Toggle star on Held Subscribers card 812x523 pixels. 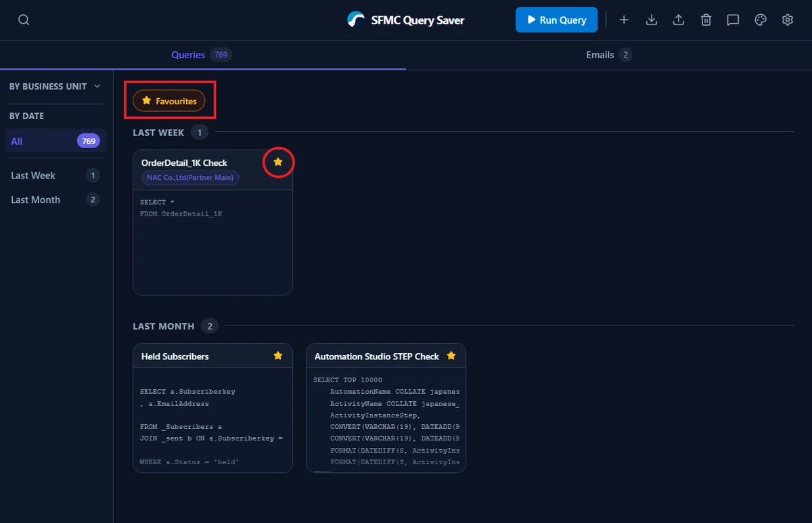click(x=278, y=356)
